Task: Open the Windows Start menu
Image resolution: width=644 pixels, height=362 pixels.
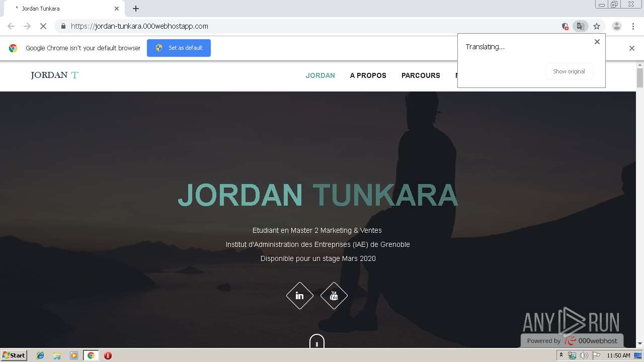Action: [14, 355]
